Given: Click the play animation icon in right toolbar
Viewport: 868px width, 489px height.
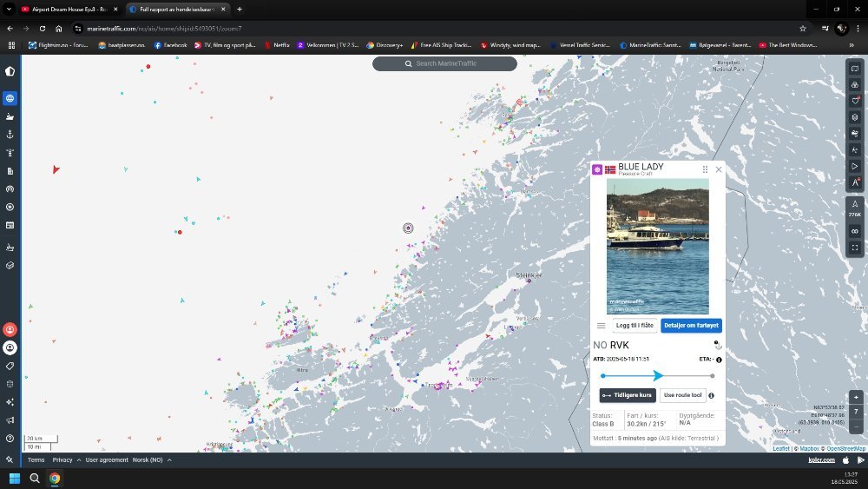Looking at the screenshot, I should coord(855,166).
